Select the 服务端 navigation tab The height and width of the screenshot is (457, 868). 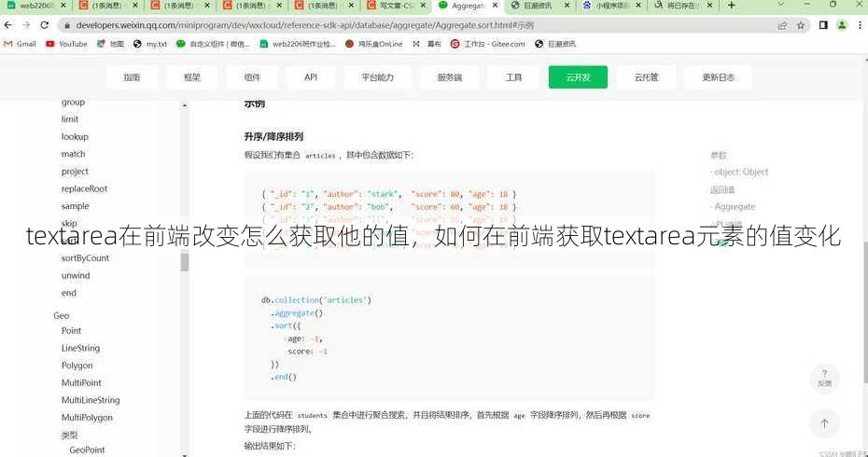coord(450,77)
